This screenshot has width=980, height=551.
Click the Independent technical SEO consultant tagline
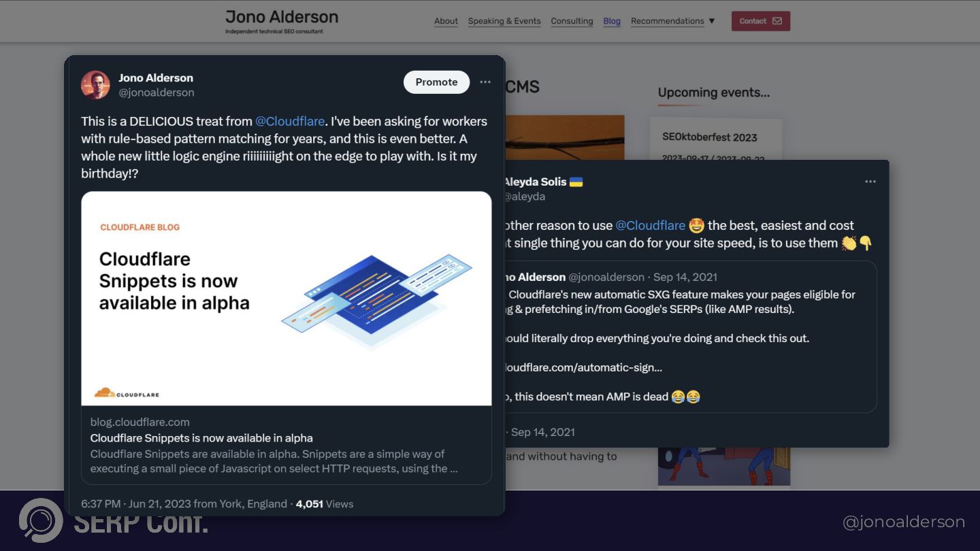[274, 31]
